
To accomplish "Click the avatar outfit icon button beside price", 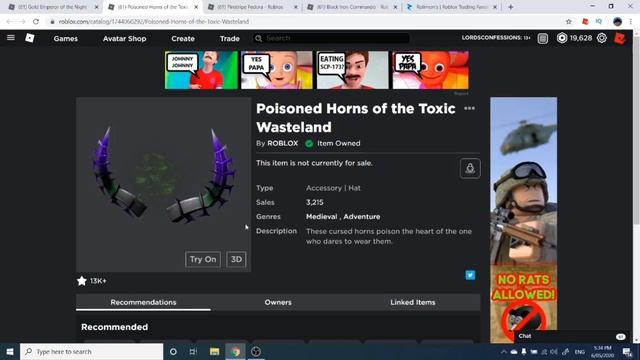I will click(470, 168).
